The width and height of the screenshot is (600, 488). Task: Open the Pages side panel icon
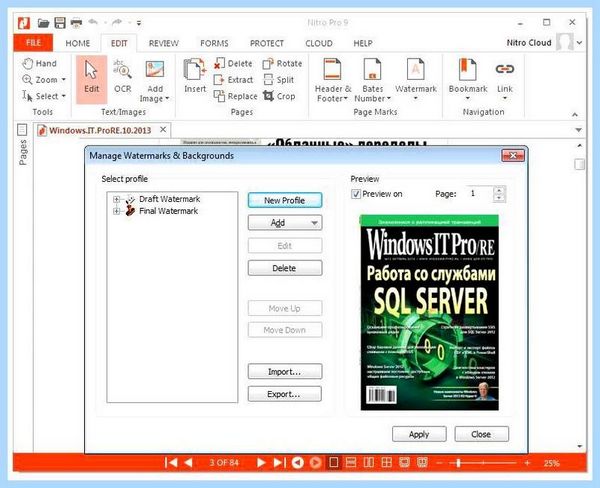click(x=22, y=130)
